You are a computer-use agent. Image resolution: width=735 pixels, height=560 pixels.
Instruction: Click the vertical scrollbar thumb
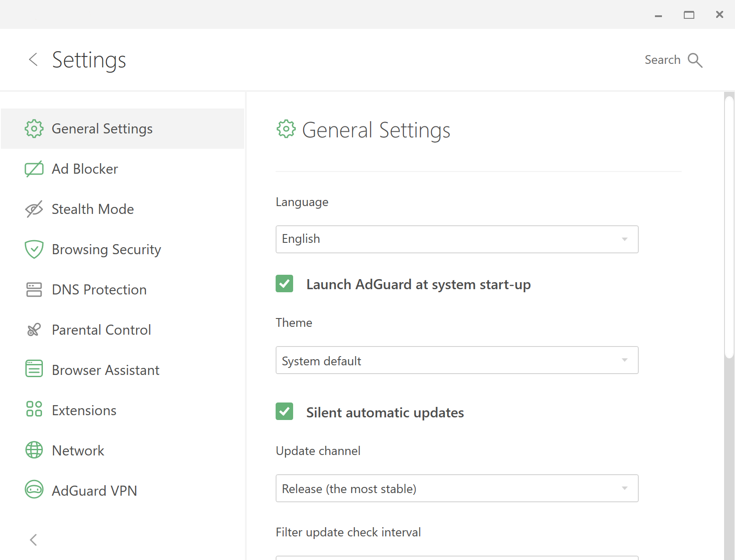pos(729,227)
